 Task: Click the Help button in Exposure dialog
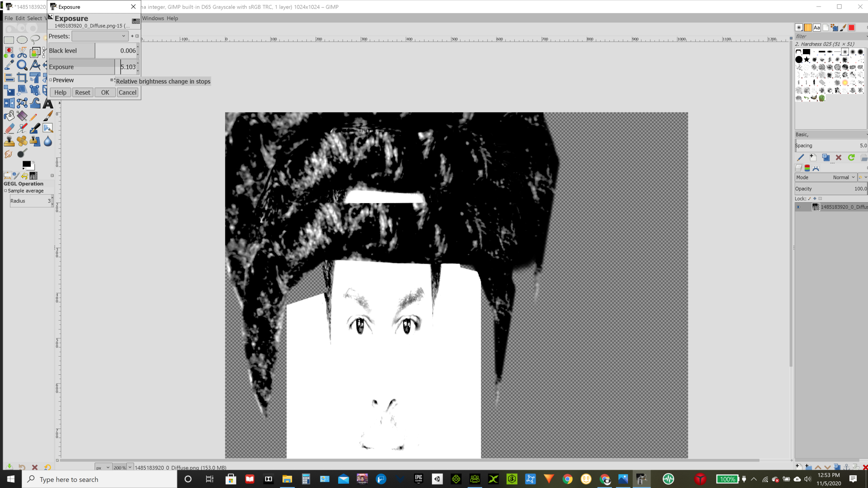[60, 92]
